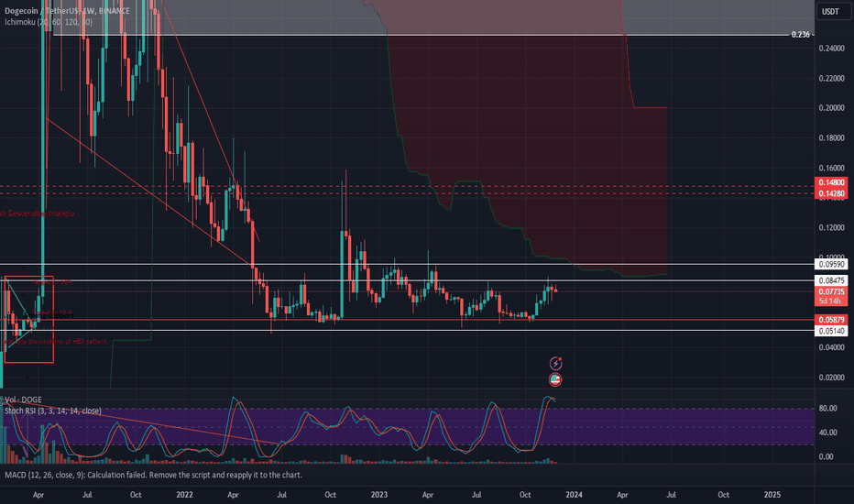Click the 0.05879 red price label
854x504 pixels.
coord(831,320)
